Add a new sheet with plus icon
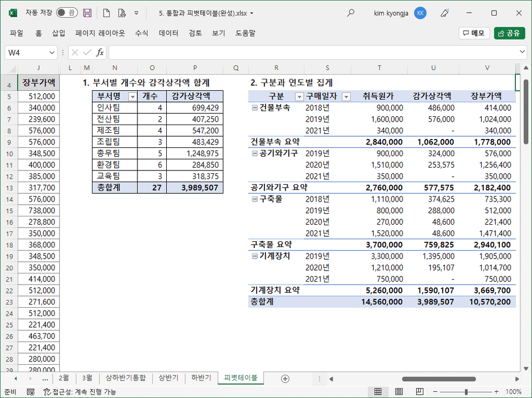 [285, 379]
